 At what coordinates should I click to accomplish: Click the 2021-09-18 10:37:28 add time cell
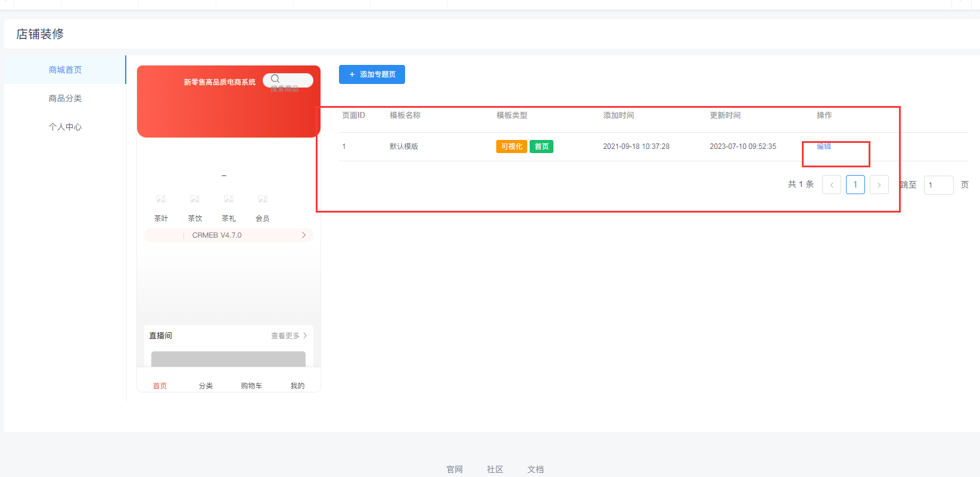coord(636,146)
